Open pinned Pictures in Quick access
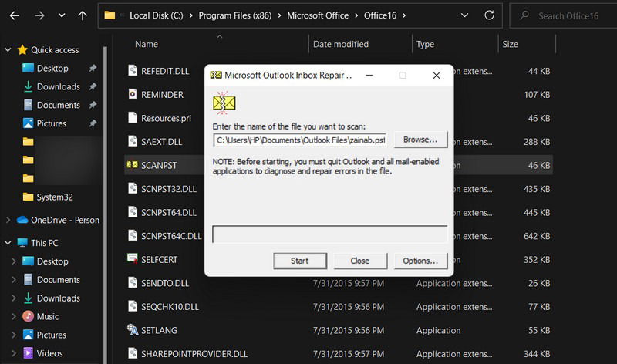Viewport: 617px width, 364px height. (51, 123)
